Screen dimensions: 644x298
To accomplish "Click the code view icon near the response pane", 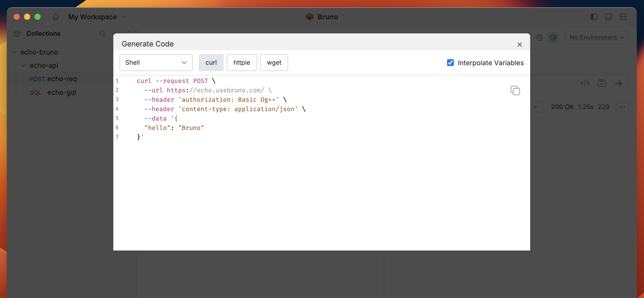I will click(585, 83).
